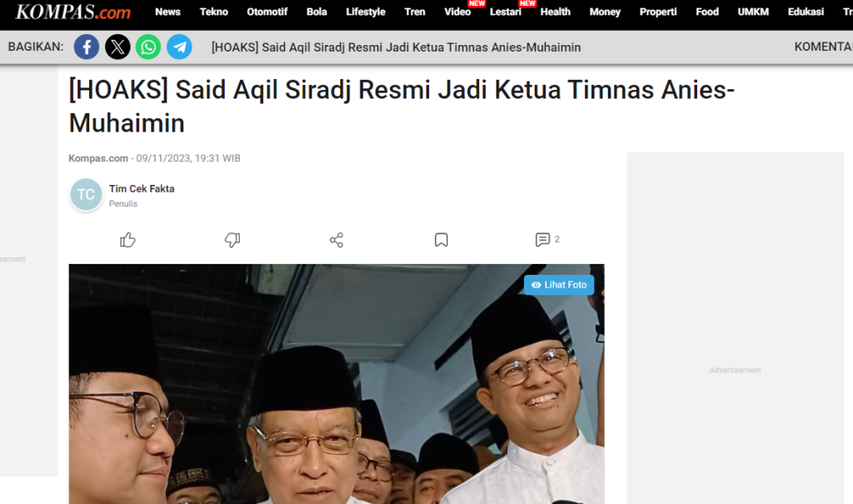Share article on X
Screen dimensions: 853x504
[117, 47]
